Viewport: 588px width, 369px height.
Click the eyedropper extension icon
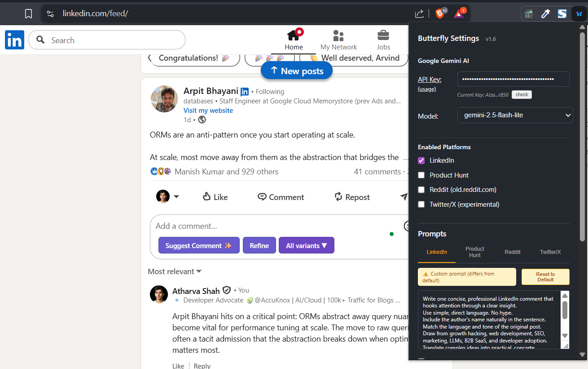click(x=545, y=14)
